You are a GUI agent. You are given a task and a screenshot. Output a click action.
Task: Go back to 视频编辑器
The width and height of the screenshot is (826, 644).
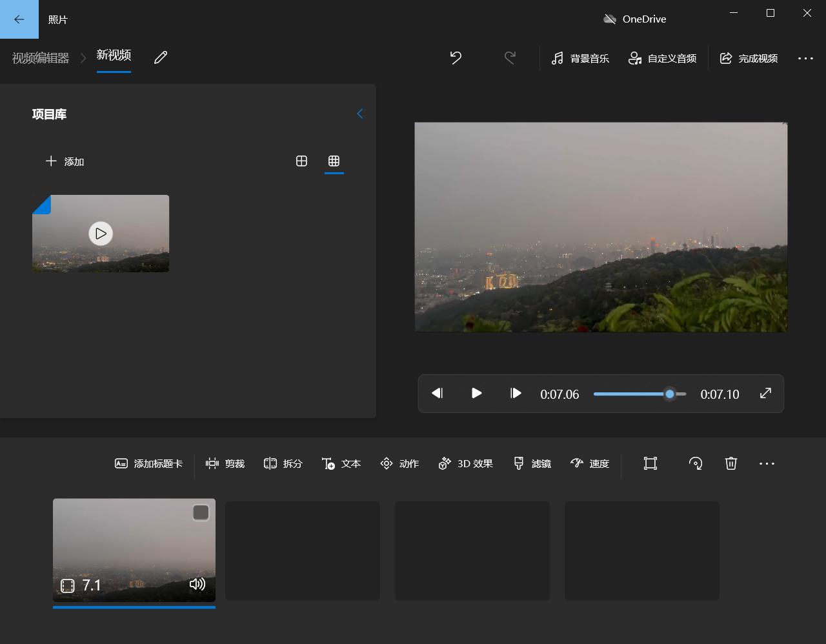pyautogui.click(x=39, y=58)
